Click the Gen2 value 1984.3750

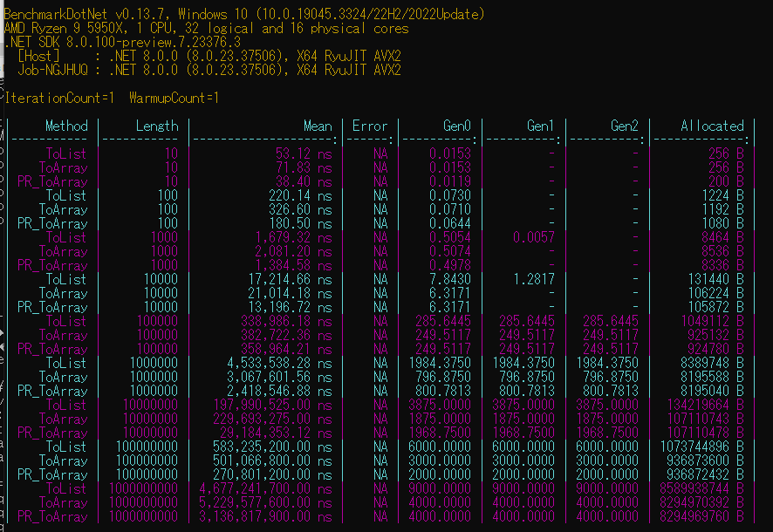point(608,364)
